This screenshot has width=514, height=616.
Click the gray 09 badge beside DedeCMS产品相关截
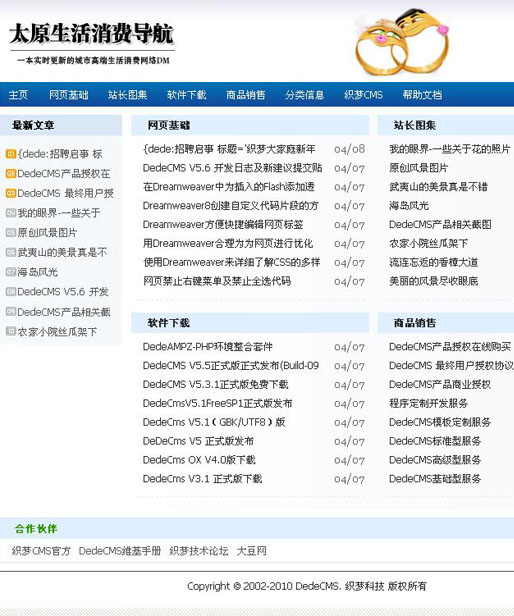(11, 312)
